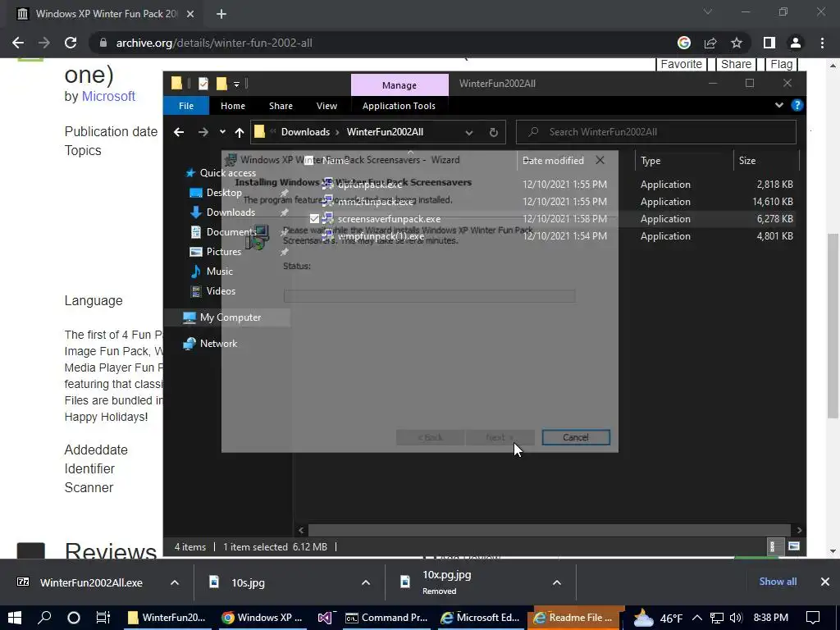The image size is (840, 630).
Task: Open the notification center icon
Action: point(813,618)
